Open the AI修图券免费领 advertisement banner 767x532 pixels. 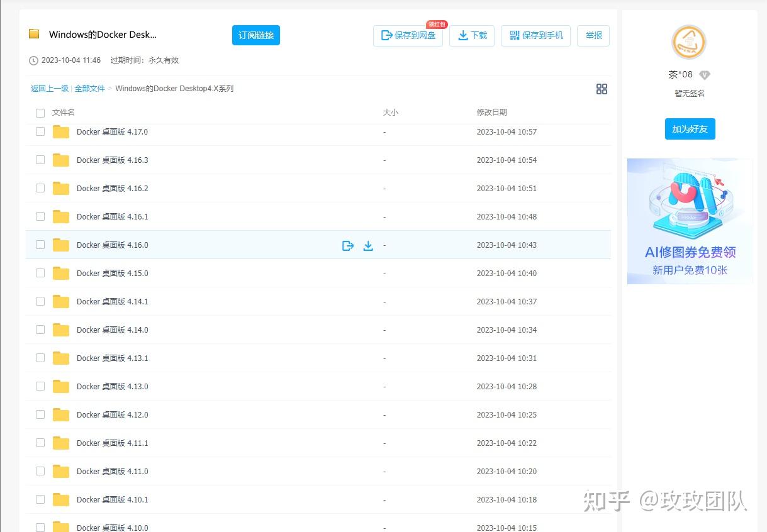[690, 221]
